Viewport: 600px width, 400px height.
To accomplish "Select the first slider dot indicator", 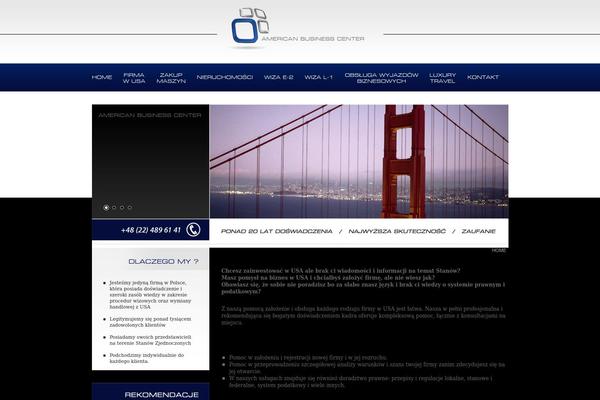I will (106, 207).
